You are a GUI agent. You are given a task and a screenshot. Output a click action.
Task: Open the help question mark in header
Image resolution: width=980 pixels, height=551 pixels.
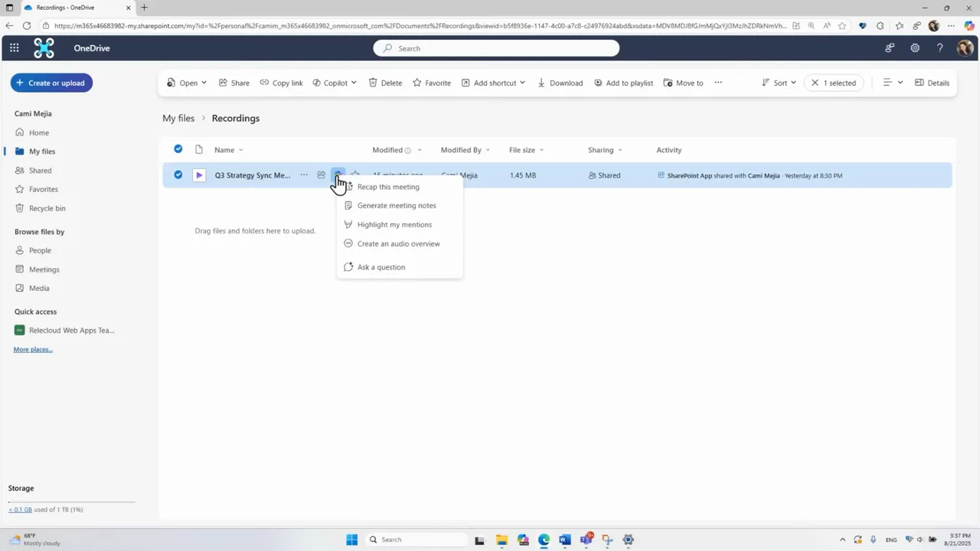coord(940,48)
